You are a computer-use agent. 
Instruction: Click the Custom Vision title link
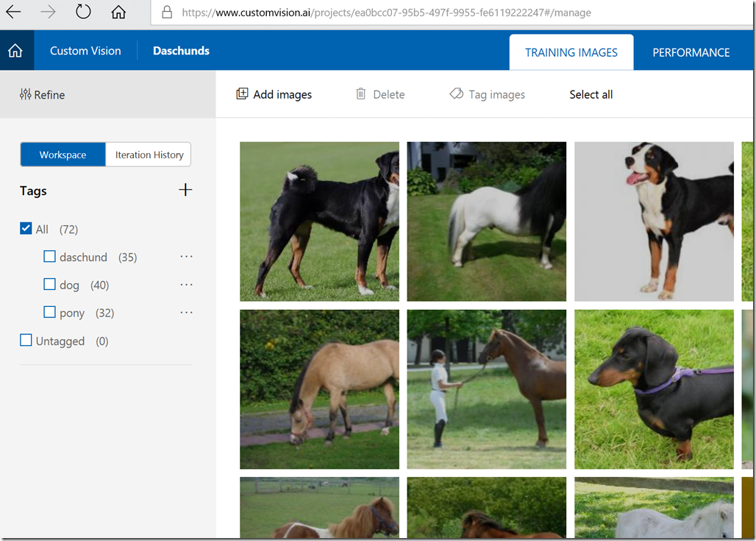pos(85,51)
